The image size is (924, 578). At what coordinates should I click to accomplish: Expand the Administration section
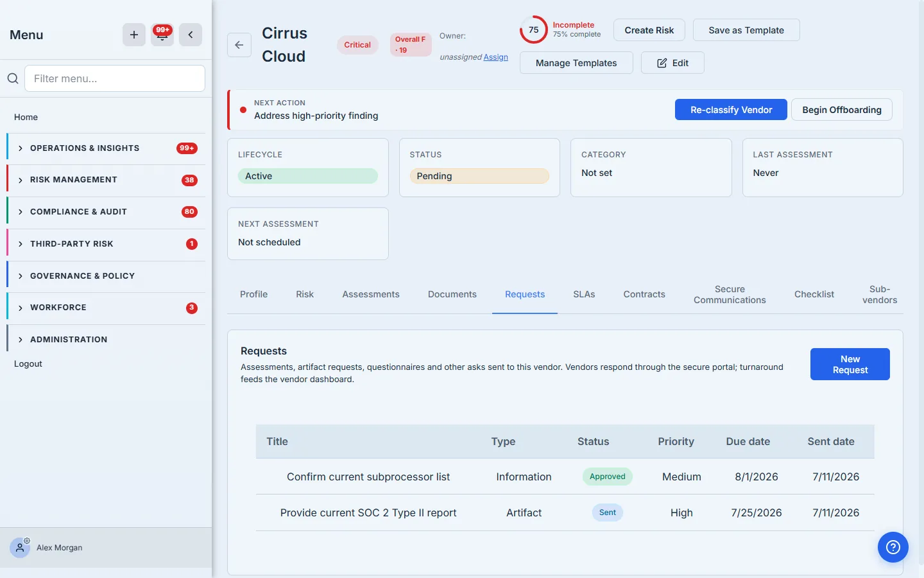click(106, 340)
